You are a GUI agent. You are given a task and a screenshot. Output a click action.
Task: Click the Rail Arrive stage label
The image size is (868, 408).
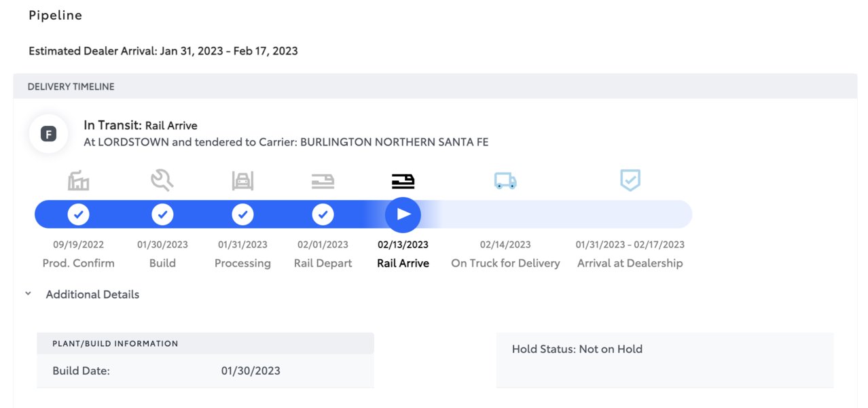(x=403, y=263)
